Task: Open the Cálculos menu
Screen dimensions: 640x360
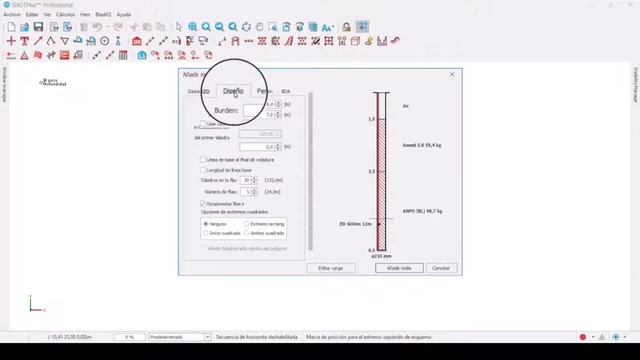Action: [x=65, y=14]
